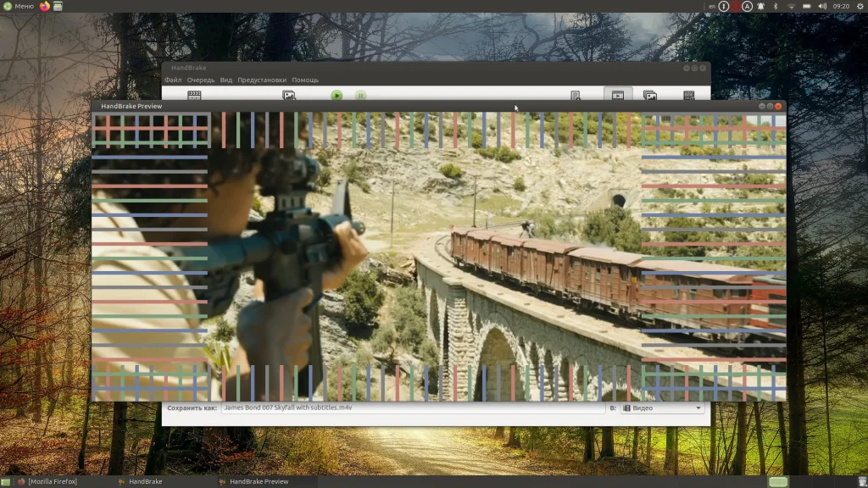Screen dimensions: 868x488
Task: Click the video preview image
Action: [x=438, y=256]
